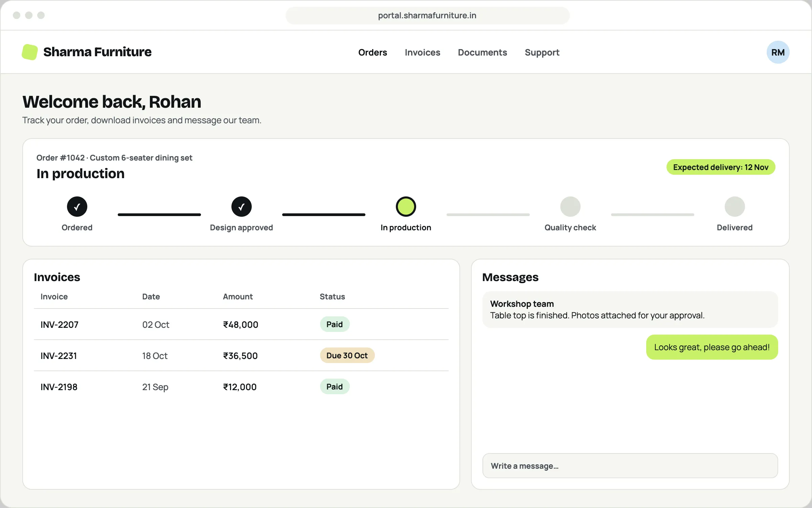Click the Order #1042 dining set label
This screenshot has width=812, height=508.
tap(114, 158)
